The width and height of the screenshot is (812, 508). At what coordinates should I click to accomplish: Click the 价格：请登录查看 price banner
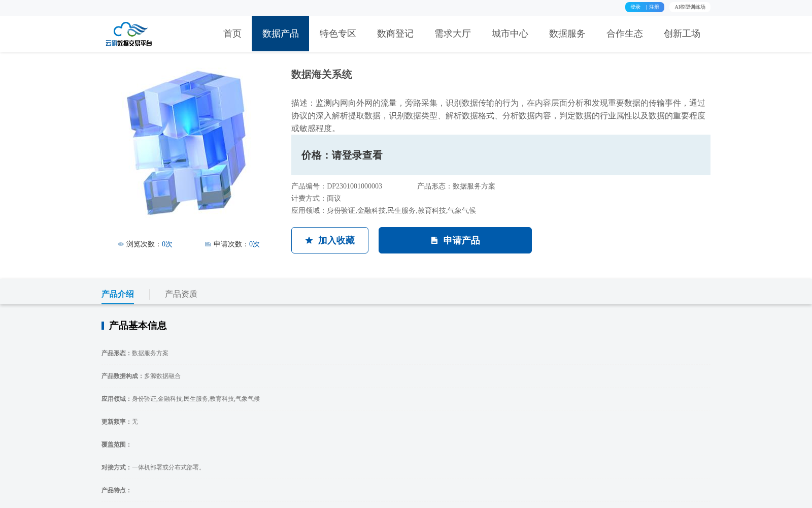[501, 155]
